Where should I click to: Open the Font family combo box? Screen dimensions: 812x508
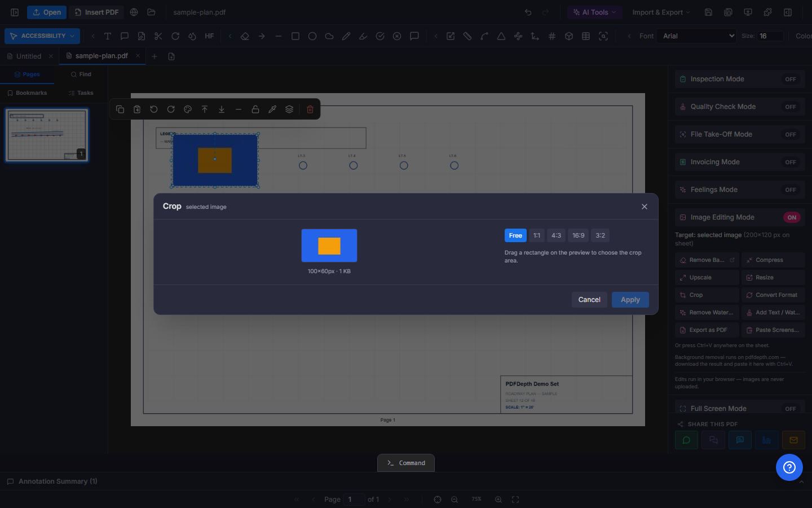click(x=697, y=36)
